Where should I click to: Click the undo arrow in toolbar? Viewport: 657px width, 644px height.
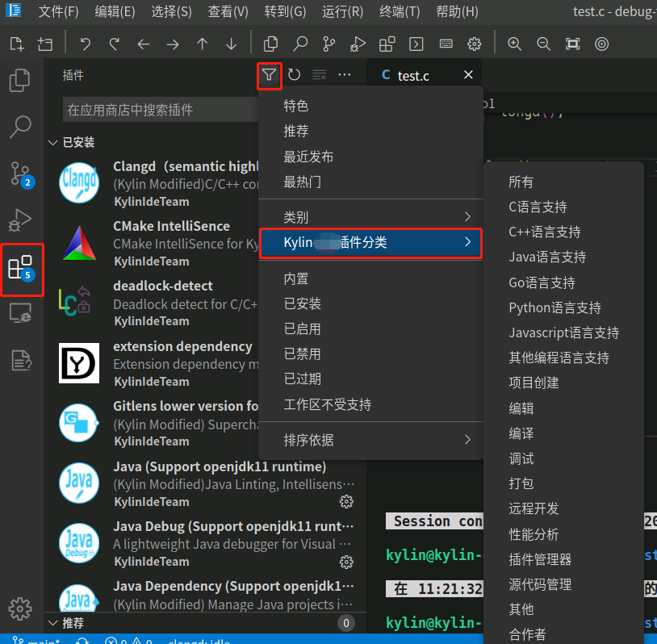(x=86, y=44)
